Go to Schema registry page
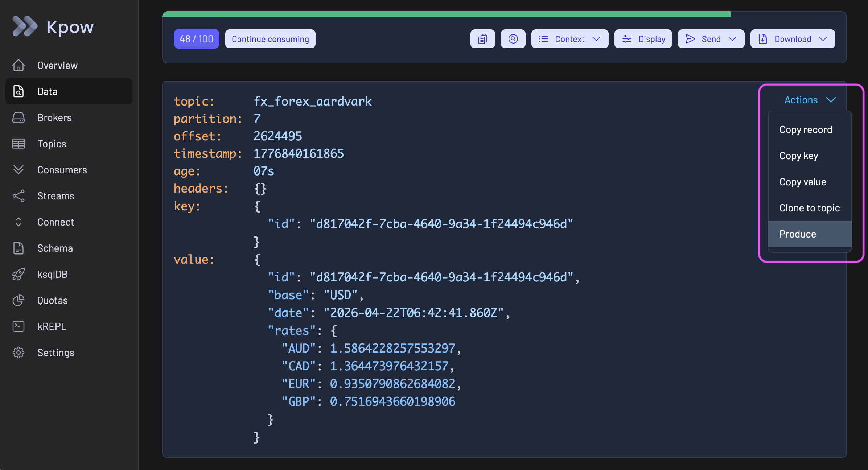868x470 pixels. pyautogui.click(x=69, y=248)
